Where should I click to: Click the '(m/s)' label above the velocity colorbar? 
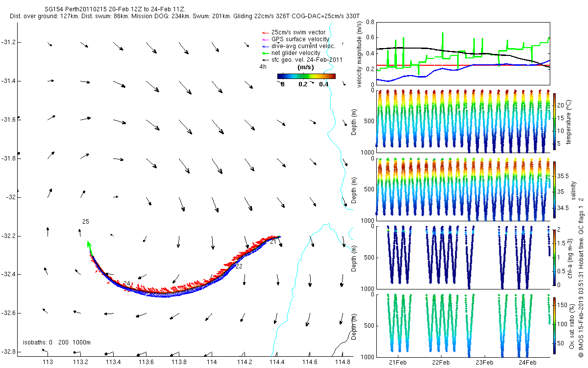[306, 67]
